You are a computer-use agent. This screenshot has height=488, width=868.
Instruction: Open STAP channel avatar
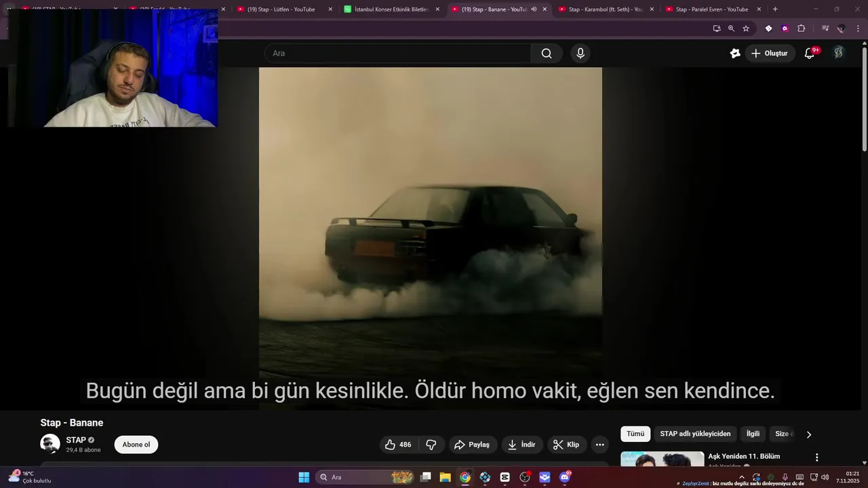tap(50, 444)
